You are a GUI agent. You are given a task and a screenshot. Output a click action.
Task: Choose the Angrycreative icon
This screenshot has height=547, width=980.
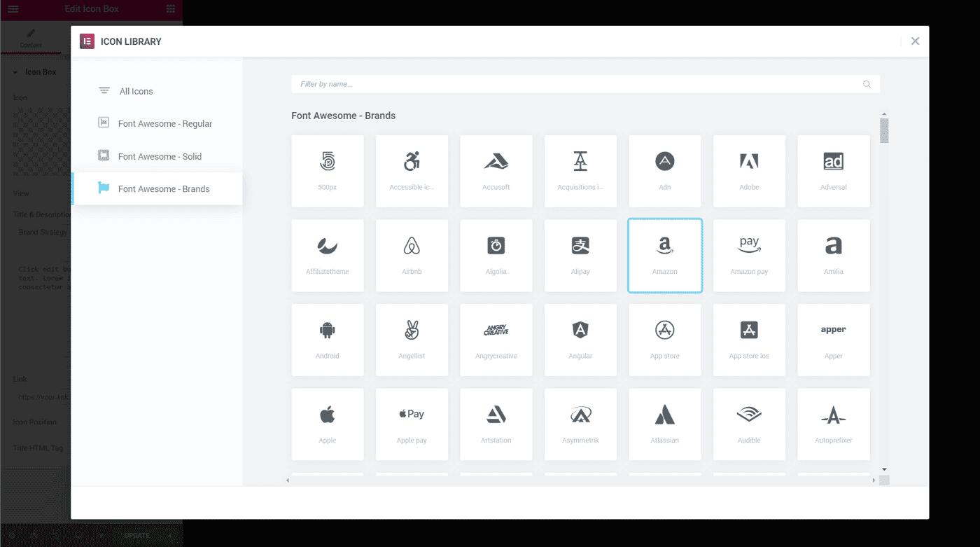point(496,340)
